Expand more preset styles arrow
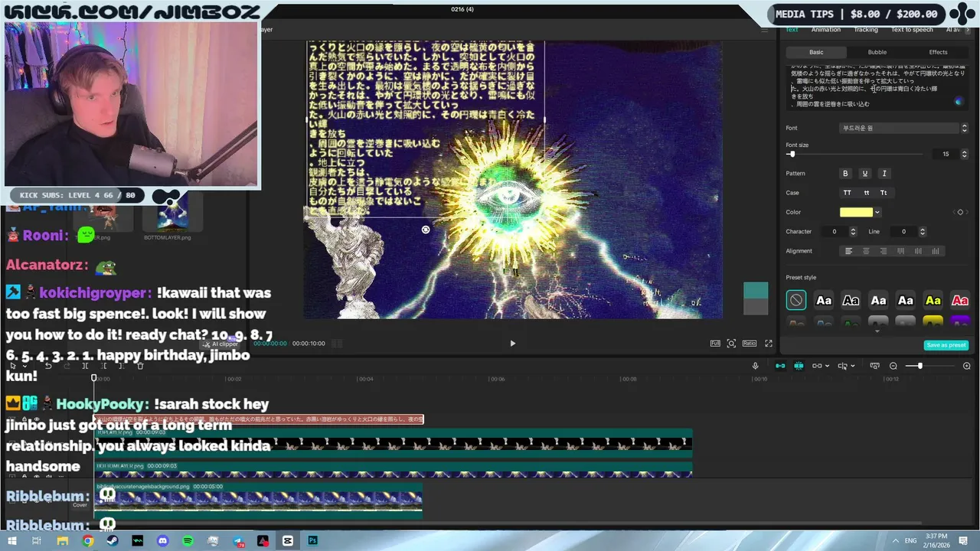The image size is (980, 551). click(x=877, y=331)
